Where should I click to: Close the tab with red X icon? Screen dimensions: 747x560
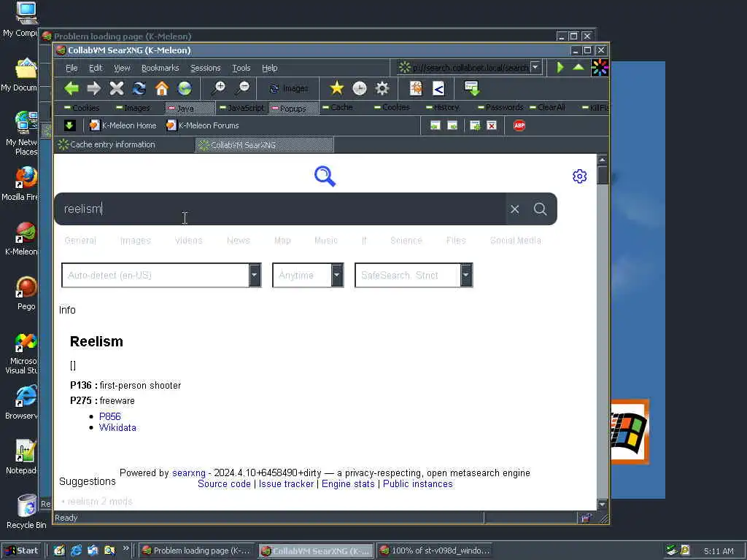[492, 125]
